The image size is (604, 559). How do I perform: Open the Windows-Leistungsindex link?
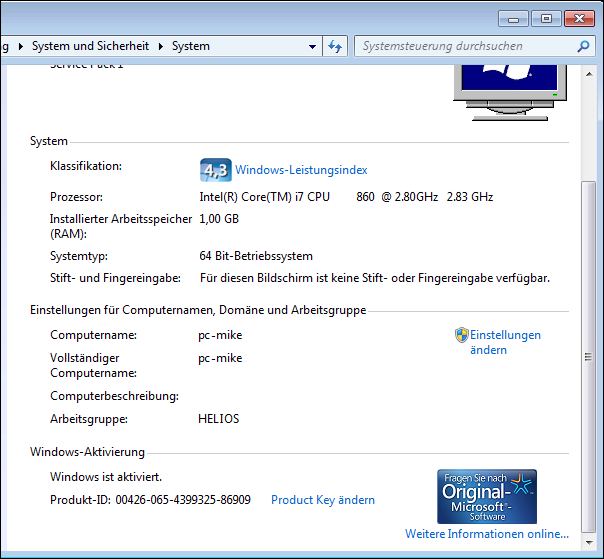coord(301,170)
